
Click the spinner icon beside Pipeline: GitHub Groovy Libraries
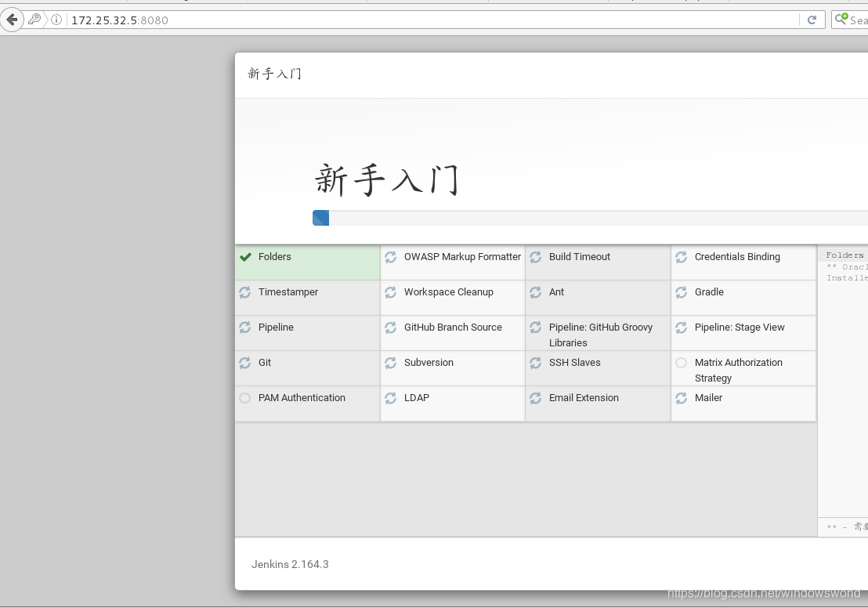click(x=535, y=328)
